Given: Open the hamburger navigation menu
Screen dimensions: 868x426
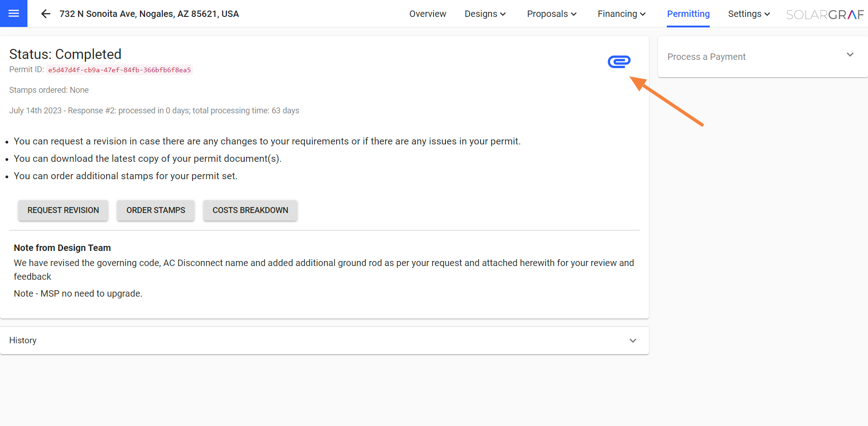Looking at the screenshot, I should (13, 13).
